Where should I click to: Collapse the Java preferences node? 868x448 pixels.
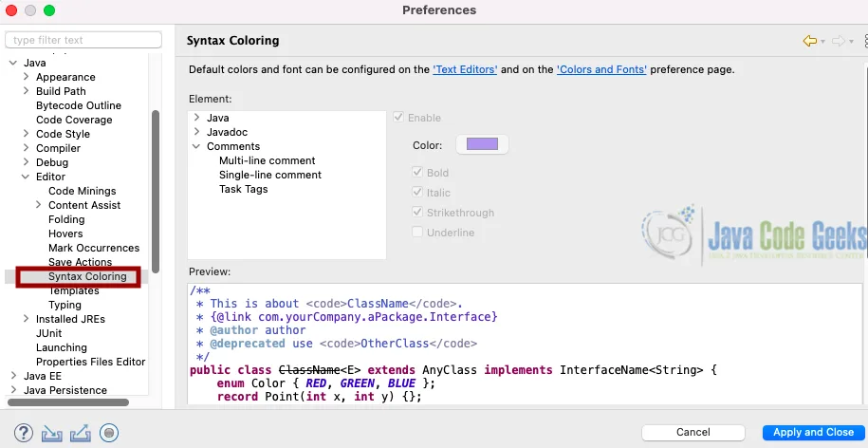pyautogui.click(x=13, y=63)
